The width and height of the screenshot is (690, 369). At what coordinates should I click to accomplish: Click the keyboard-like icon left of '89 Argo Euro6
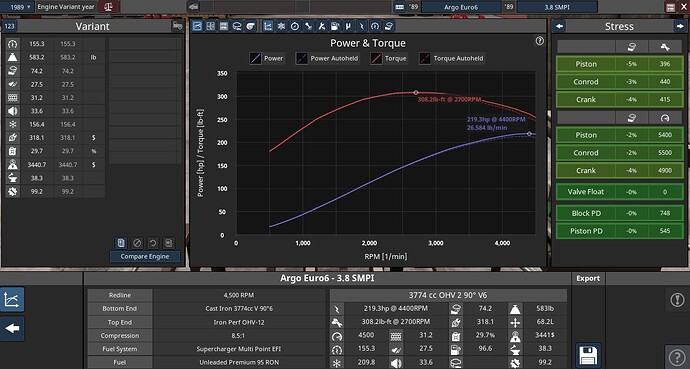point(399,7)
